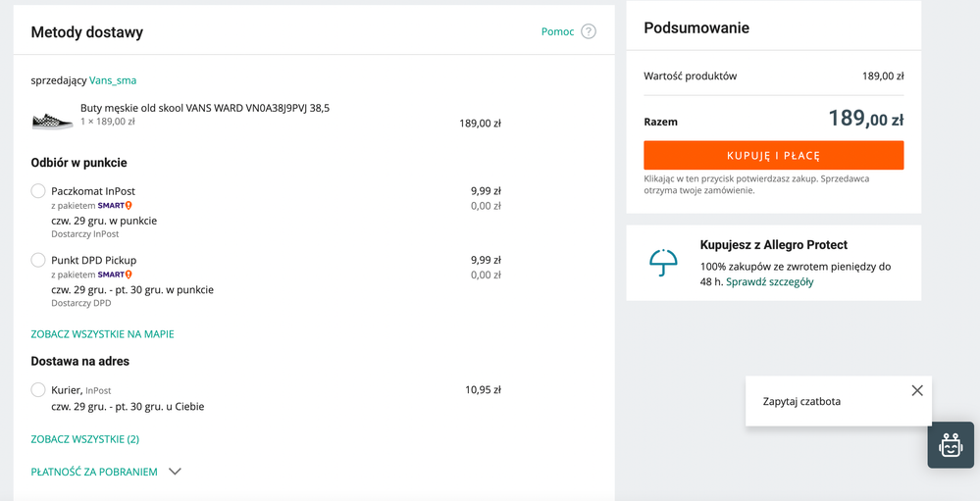The width and height of the screenshot is (980, 501).
Task: Open seller Vans_sma profile link
Action: click(113, 80)
